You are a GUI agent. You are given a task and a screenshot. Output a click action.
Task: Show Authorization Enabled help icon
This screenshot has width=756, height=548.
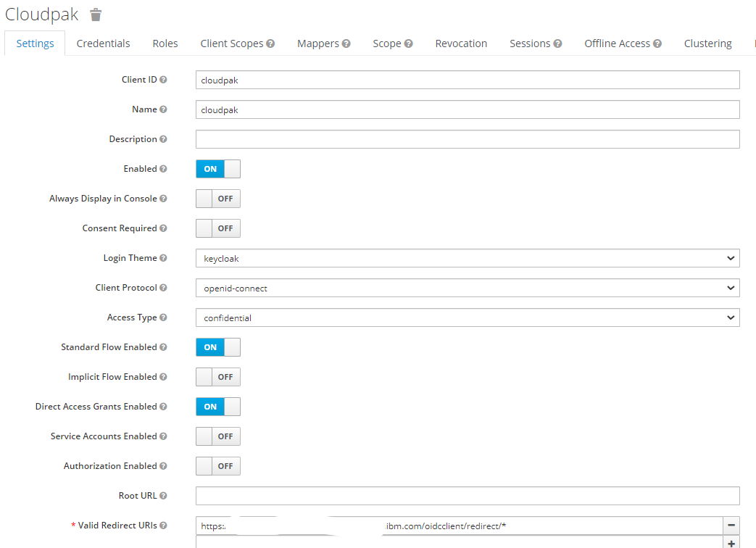tap(163, 466)
